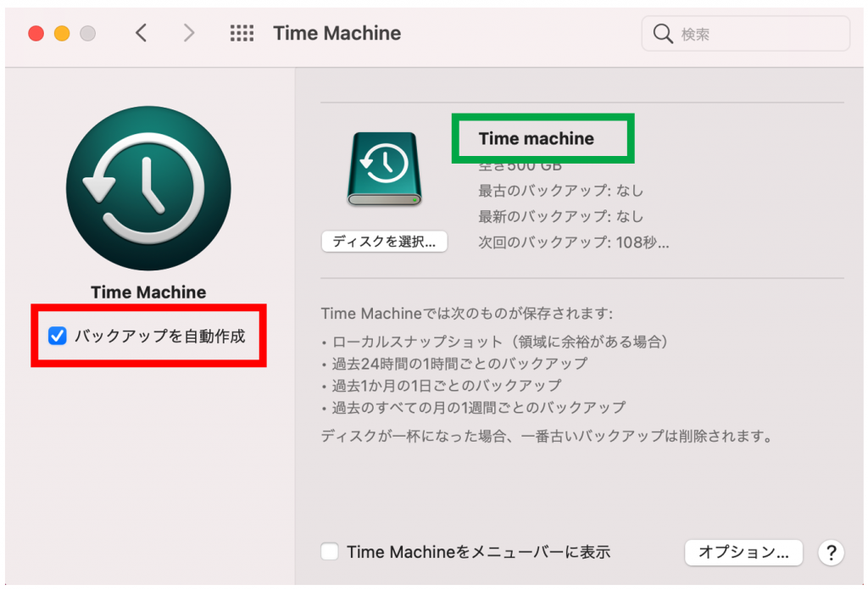
Task: Click the Time Machine window title
Action: 337,33
